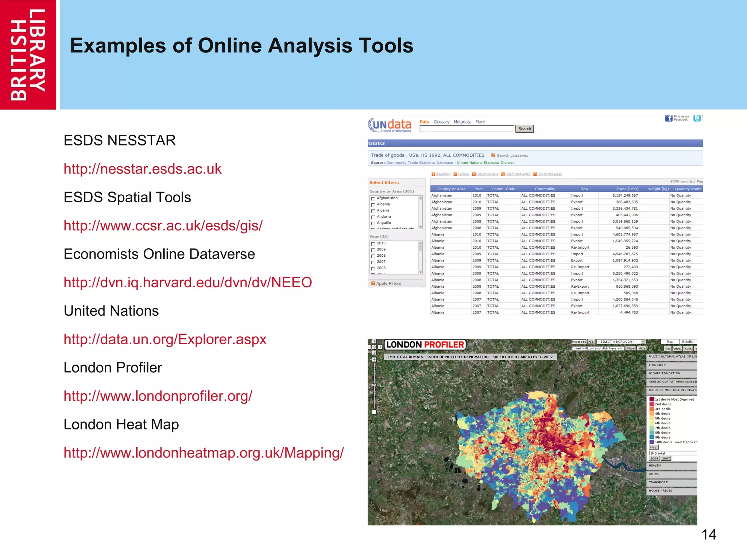This screenshot has width=747, height=560.
Task: Expand the Census Output Area Classification panel
Action: click(672, 382)
